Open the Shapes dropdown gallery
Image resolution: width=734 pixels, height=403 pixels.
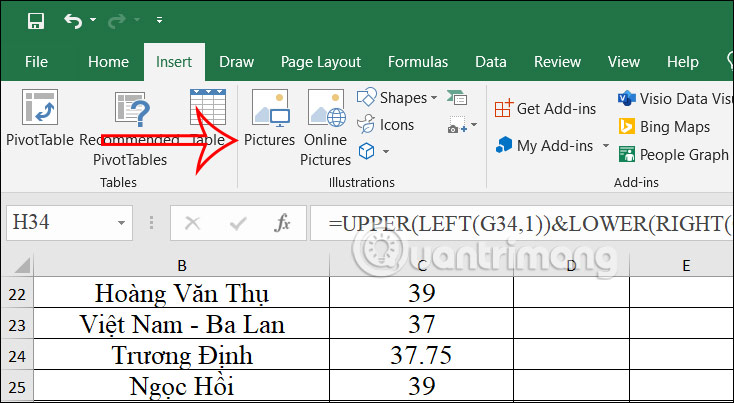tap(397, 98)
